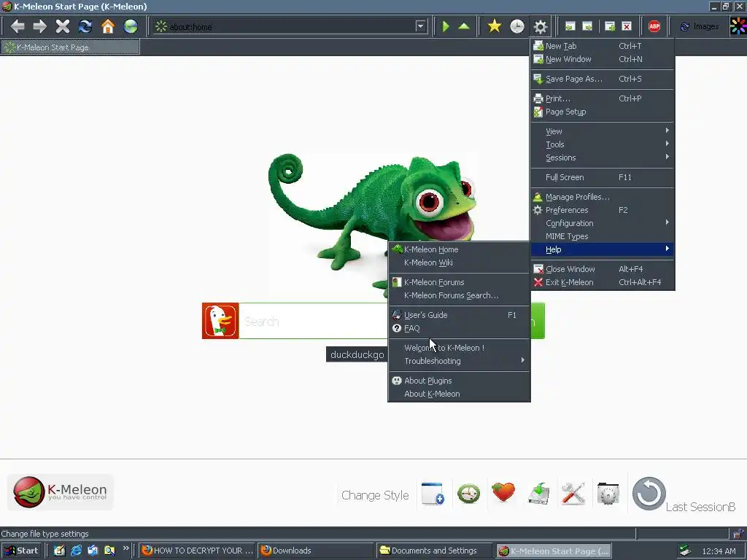The width and height of the screenshot is (747, 560).
Task: Click the globe search icon in toolbar
Action: point(131,26)
